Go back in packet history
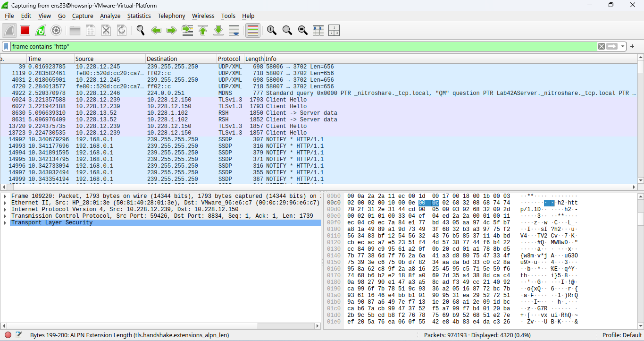Image resolution: width=644 pixels, height=341 pixels. coord(156,30)
